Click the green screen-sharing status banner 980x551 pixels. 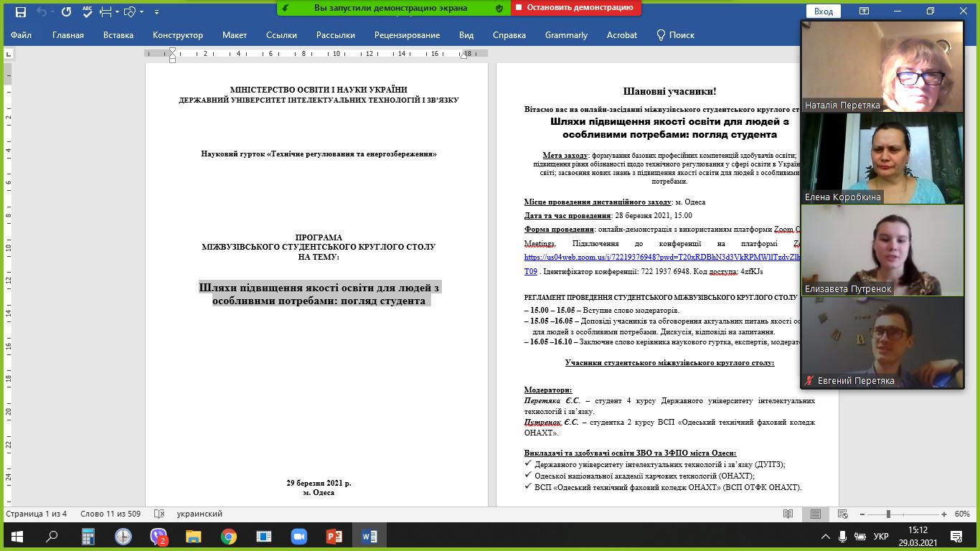[x=393, y=8]
